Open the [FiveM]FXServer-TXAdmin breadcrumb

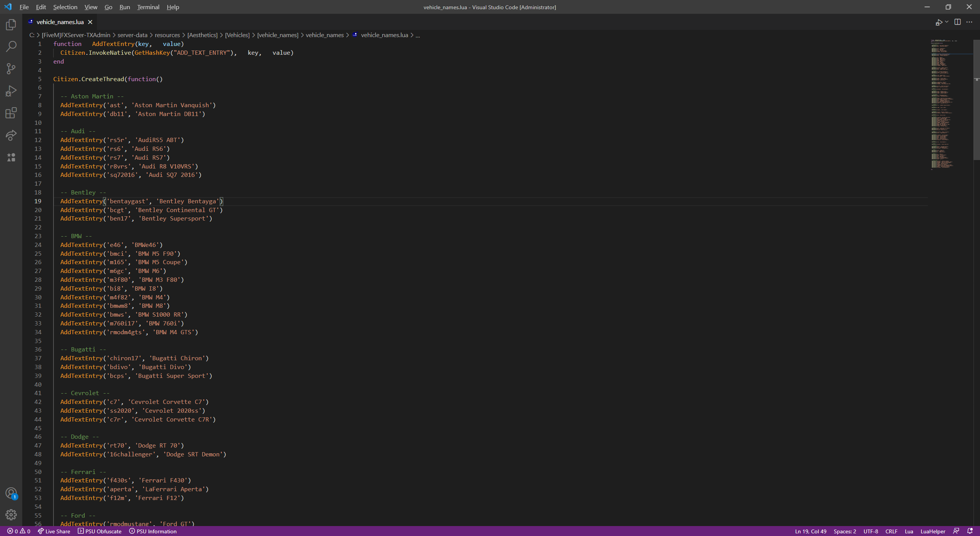[x=76, y=35]
